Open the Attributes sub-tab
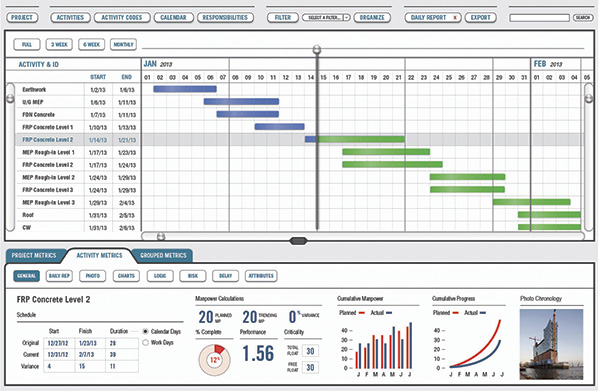Screen dimensions: 600x391 (x=261, y=276)
